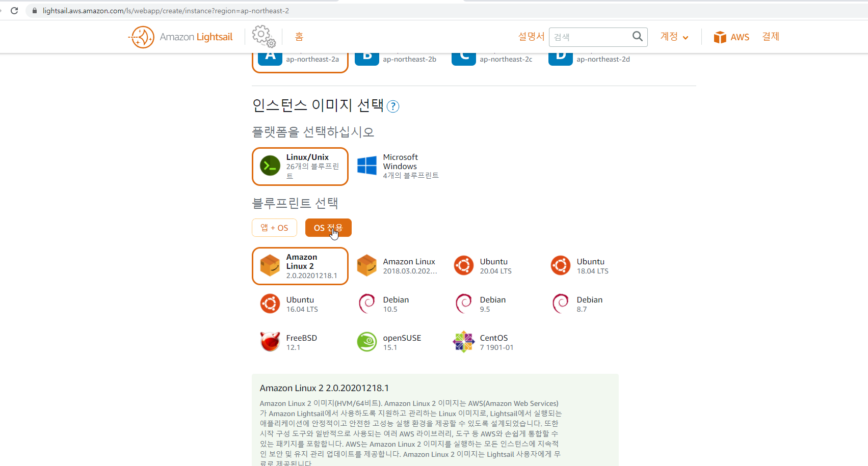Screen dimensions: 868x466
Task: Open the 홈 navigation link
Action: point(299,37)
